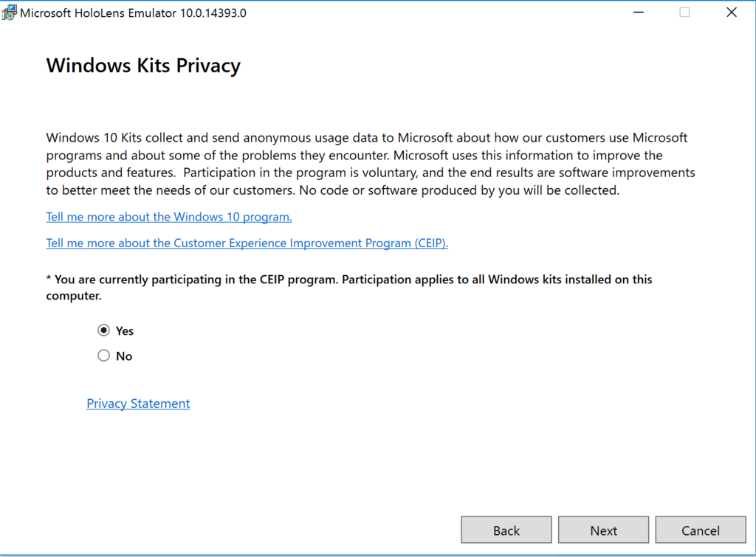Minimize the HoloLens Emulator setup window
This screenshot has height=557, width=756.
pyautogui.click(x=638, y=13)
